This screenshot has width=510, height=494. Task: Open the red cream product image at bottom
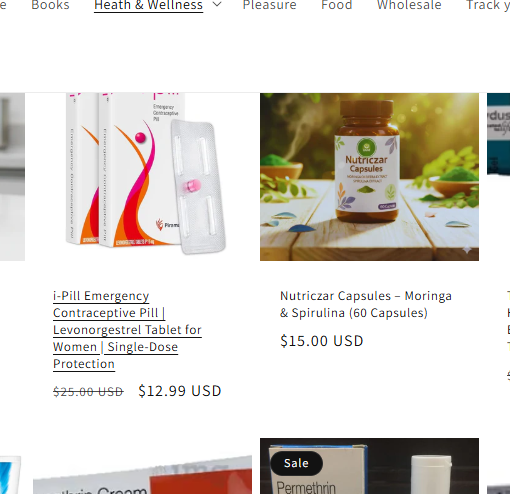142,475
